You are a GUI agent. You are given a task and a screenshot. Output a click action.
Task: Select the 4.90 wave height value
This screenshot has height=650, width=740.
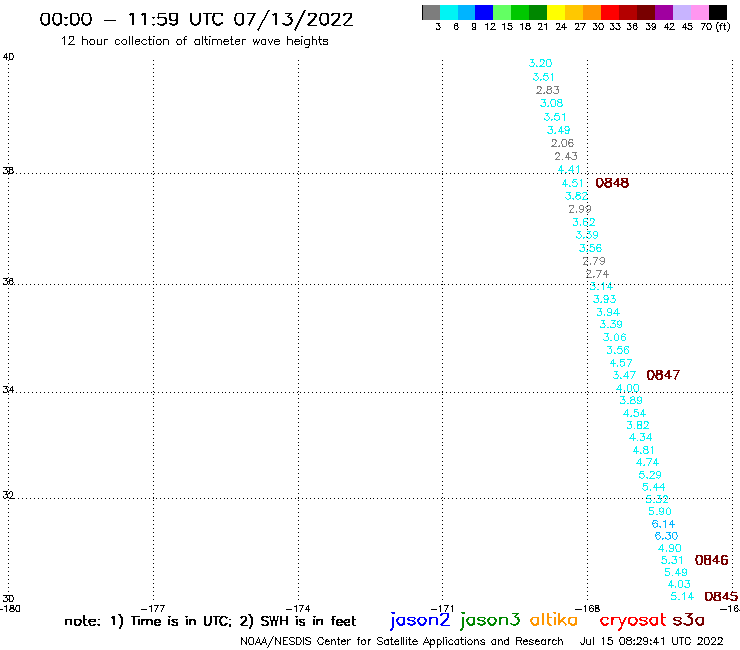(x=670, y=549)
